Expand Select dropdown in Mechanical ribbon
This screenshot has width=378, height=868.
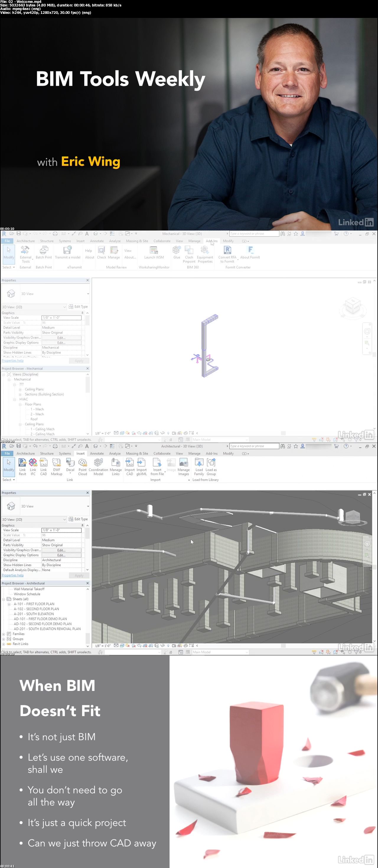(9, 268)
